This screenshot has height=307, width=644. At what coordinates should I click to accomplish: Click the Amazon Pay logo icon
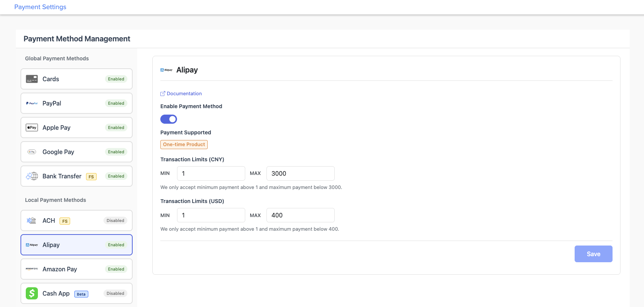click(32, 269)
